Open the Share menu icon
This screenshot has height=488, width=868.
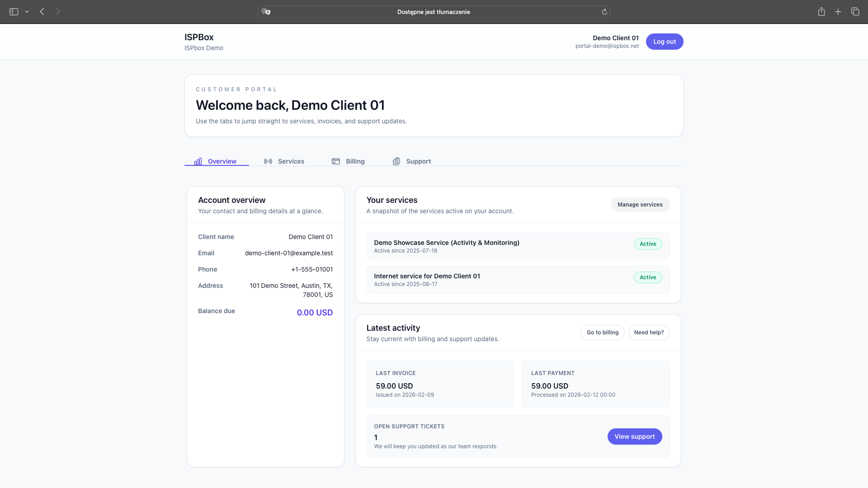(x=821, y=12)
